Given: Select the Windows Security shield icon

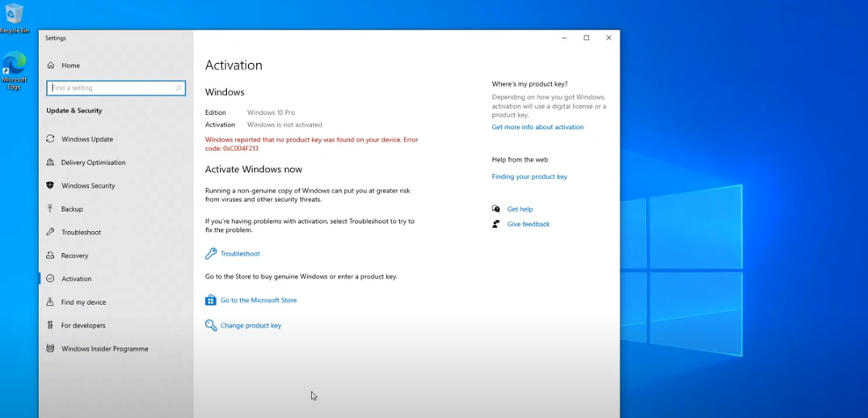Looking at the screenshot, I should (50, 185).
